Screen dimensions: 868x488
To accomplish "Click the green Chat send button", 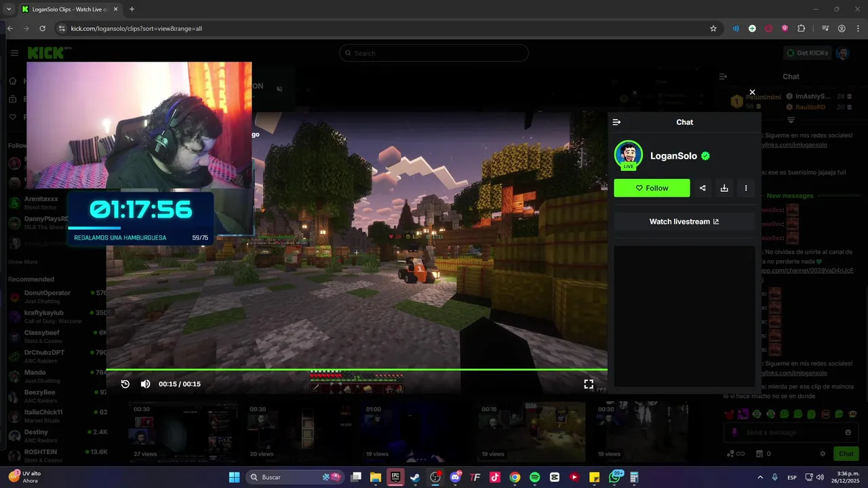I will 846,453.
